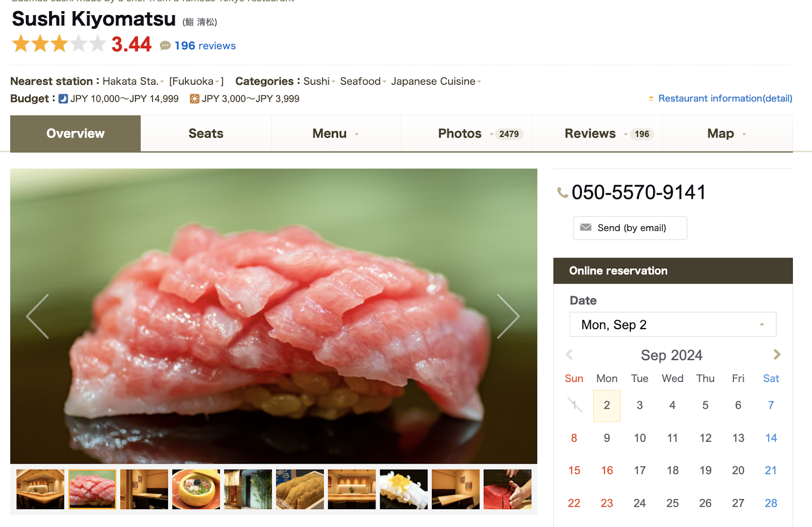Click the lunch budget sun icon
812x527 pixels.
click(194, 99)
